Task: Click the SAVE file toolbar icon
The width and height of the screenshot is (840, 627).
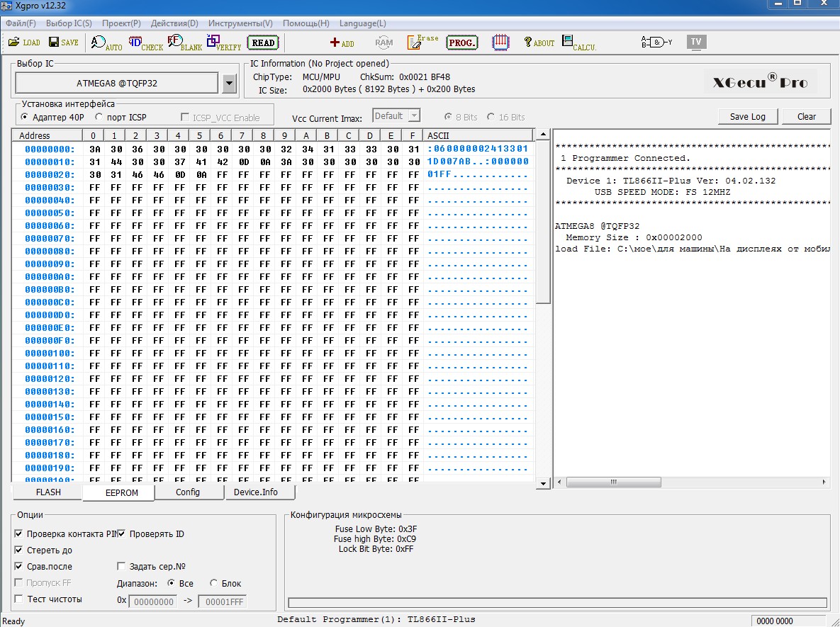Action: click(x=62, y=43)
